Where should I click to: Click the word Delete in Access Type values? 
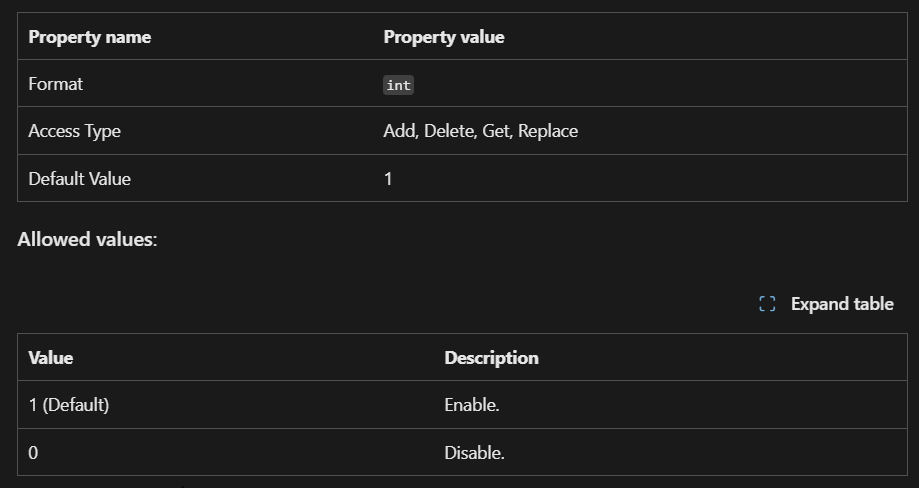click(449, 131)
